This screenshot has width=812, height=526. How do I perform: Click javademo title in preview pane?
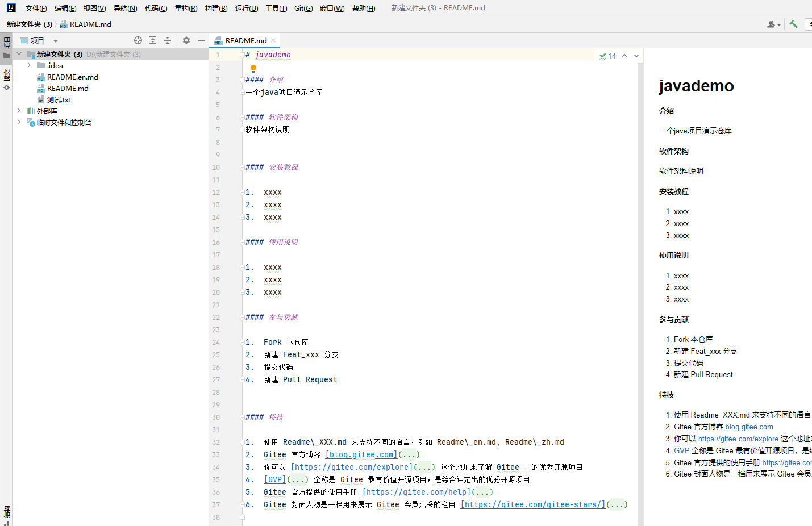696,86
